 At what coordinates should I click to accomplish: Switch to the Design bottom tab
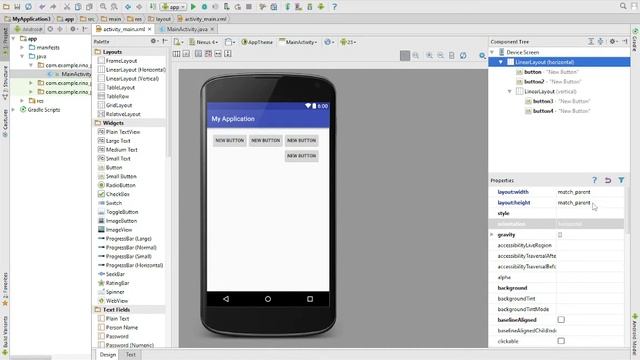[108, 354]
